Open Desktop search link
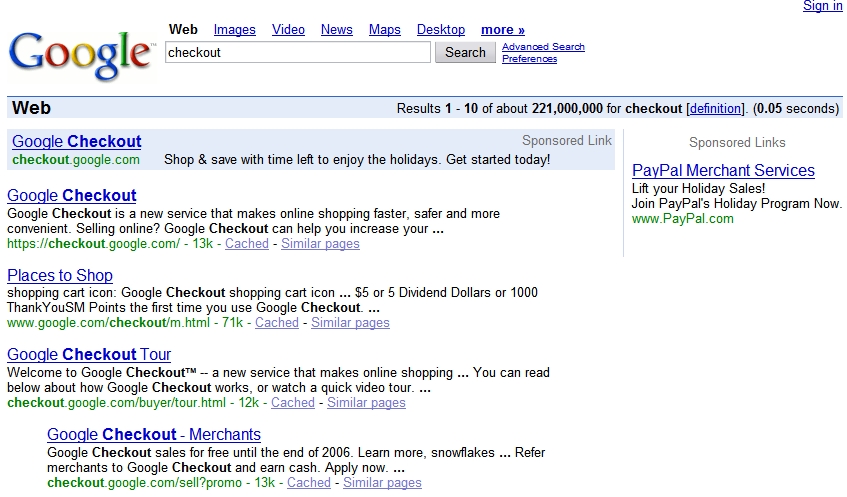Viewport: 847px width, 497px height. [x=441, y=30]
